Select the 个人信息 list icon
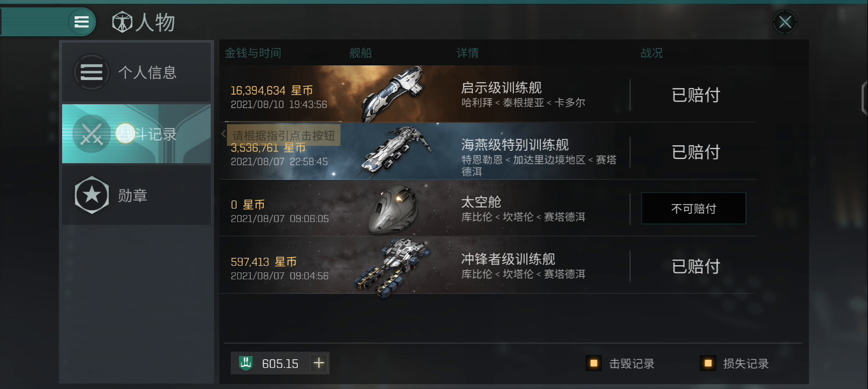 [91, 72]
